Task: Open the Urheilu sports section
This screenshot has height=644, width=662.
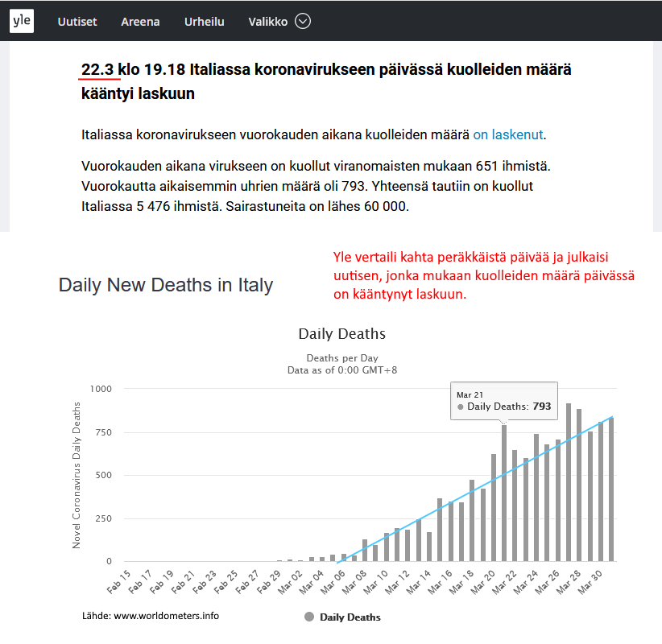Action: click(x=204, y=22)
